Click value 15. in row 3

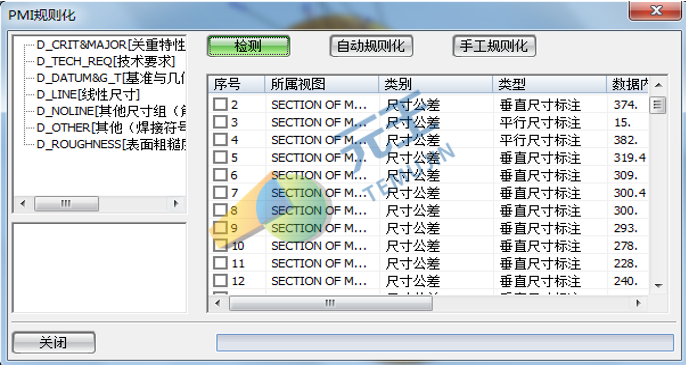622,122
